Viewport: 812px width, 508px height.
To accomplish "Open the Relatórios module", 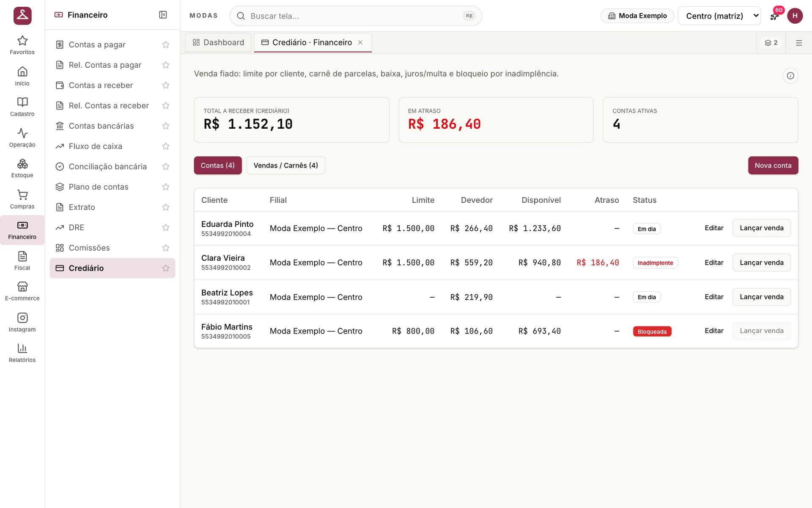I will pos(22,353).
